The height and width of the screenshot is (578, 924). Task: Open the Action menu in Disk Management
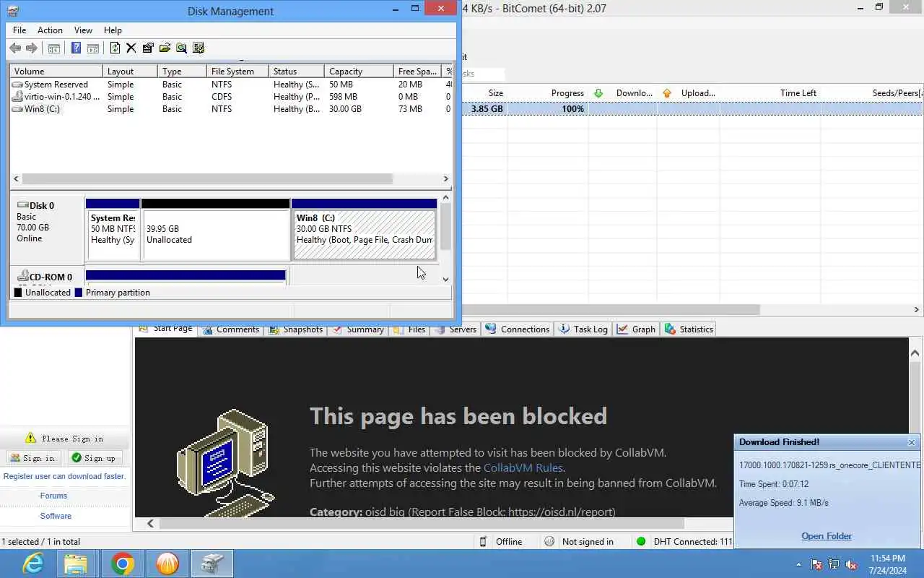(50, 30)
